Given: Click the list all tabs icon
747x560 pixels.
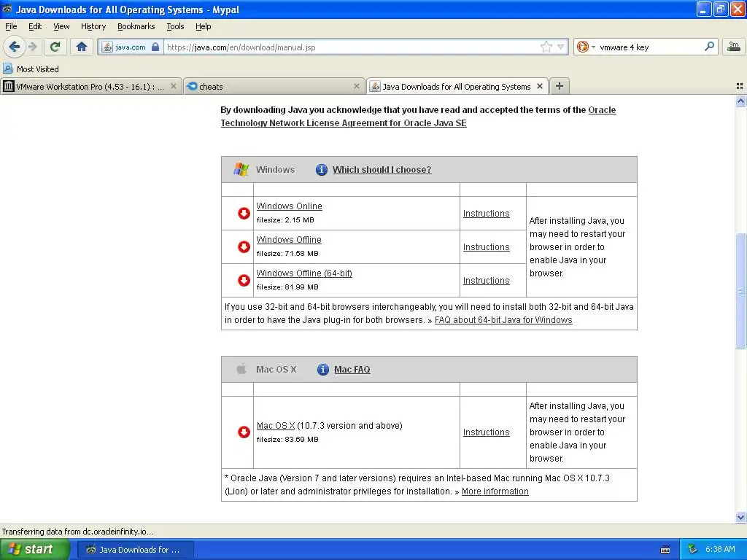Looking at the screenshot, I should click(740, 86).
